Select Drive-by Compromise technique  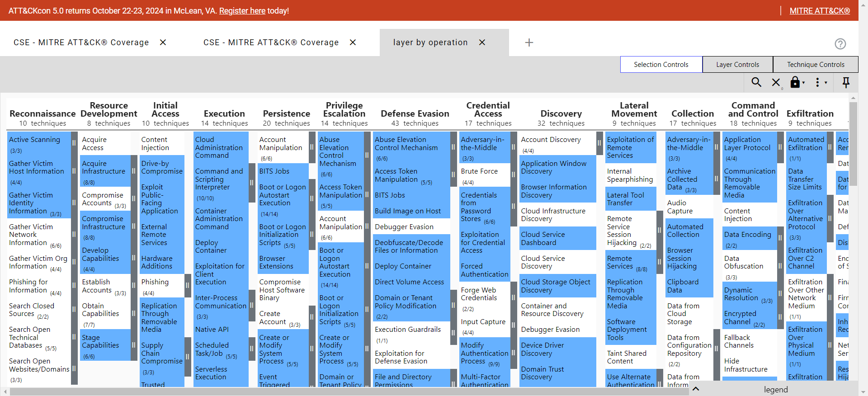coord(162,167)
